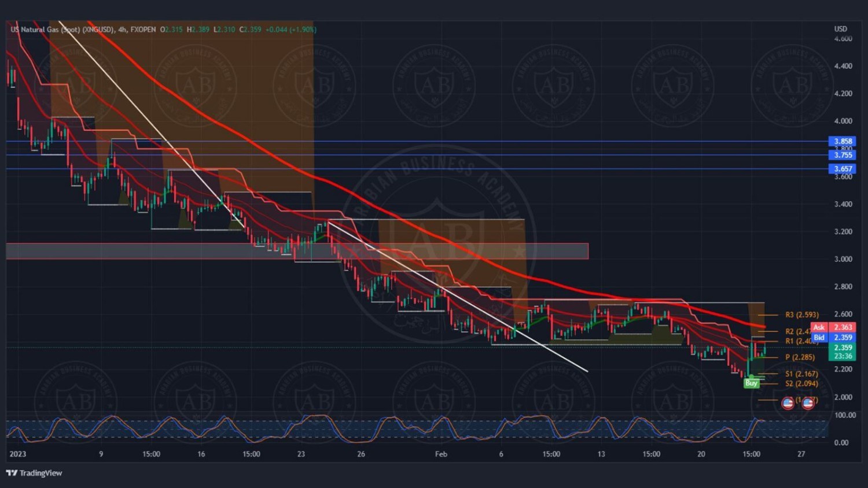This screenshot has width=868, height=488.
Task: Click the 23 date label on the time axis
Action: tap(301, 454)
